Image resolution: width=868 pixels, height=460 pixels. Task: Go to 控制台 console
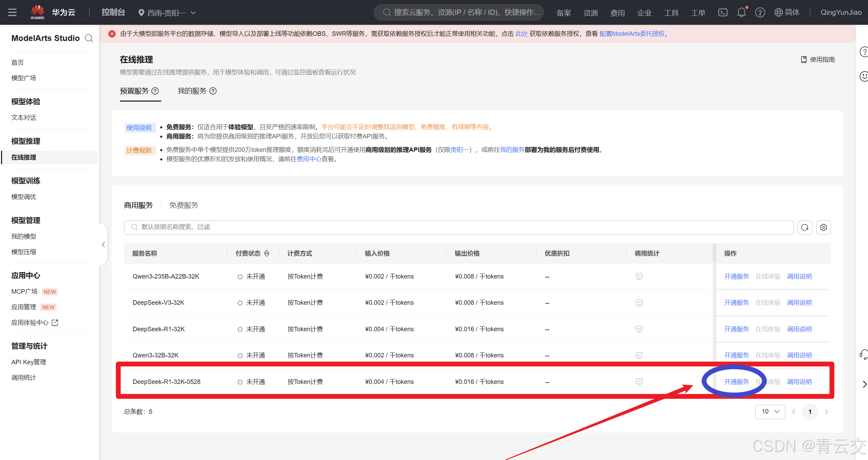tap(113, 12)
